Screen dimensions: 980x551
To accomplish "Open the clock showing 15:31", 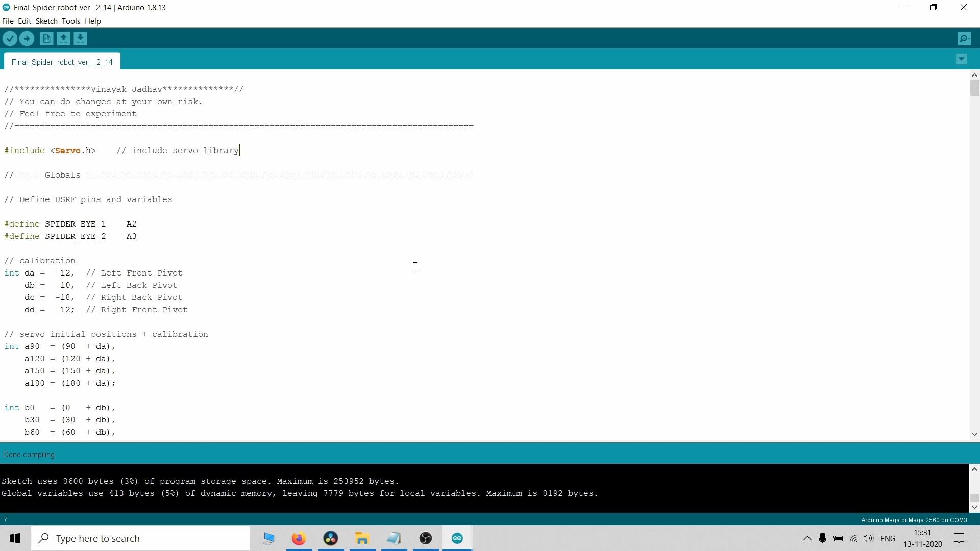I will click(923, 538).
